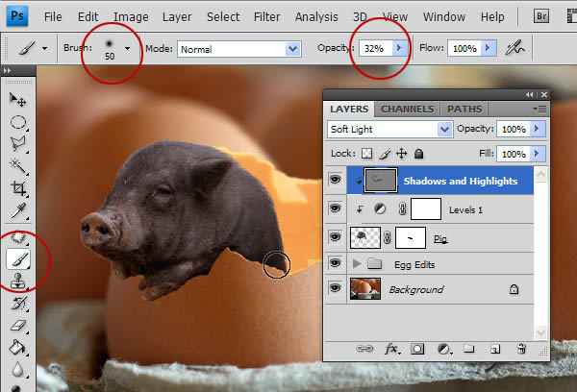
Task: Hide the Pig layer
Action: (x=335, y=237)
